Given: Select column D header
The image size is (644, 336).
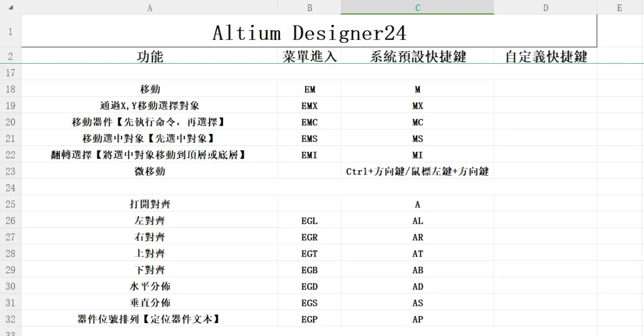Looking at the screenshot, I should tap(546, 8).
